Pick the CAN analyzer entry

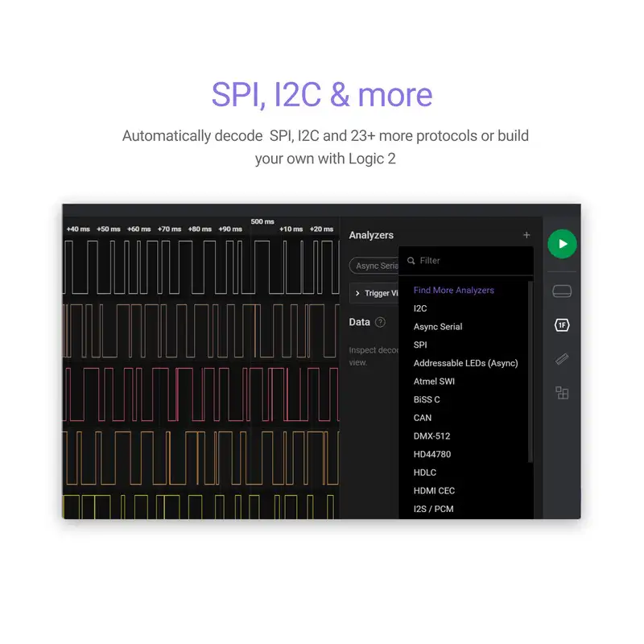coord(423,418)
